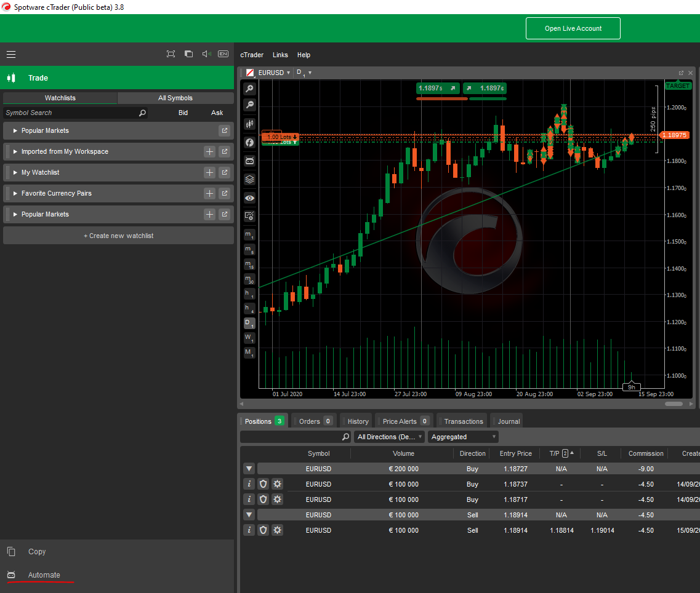The width and height of the screenshot is (700, 593).
Task: Open the Price Alerts tab
Action: coord(405,421)
